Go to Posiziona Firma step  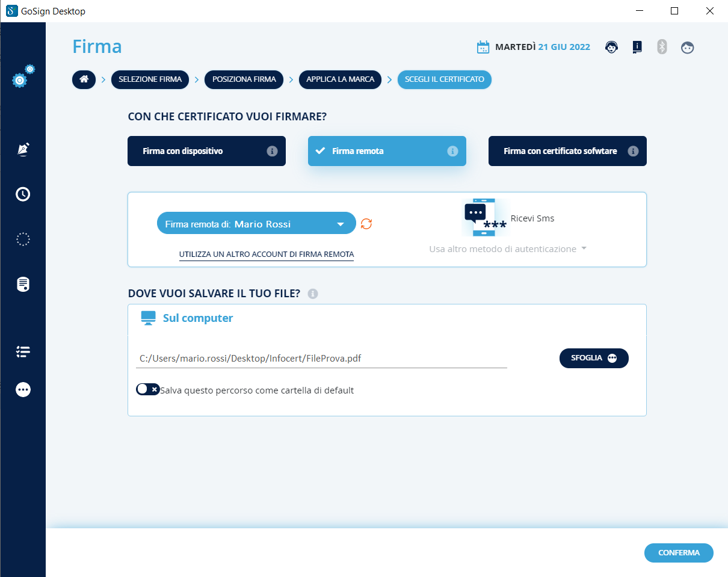pyautogui.click(x=244, y=79)
